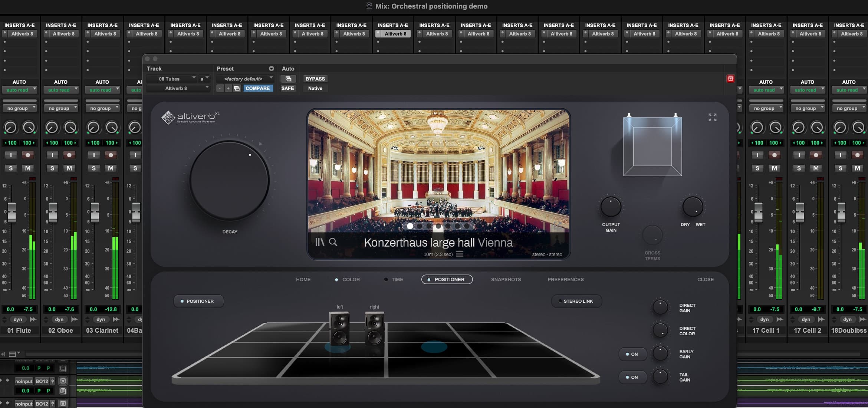Click the left pan knob on 01 Flute

pyautogui.click(x=10, y=128)
